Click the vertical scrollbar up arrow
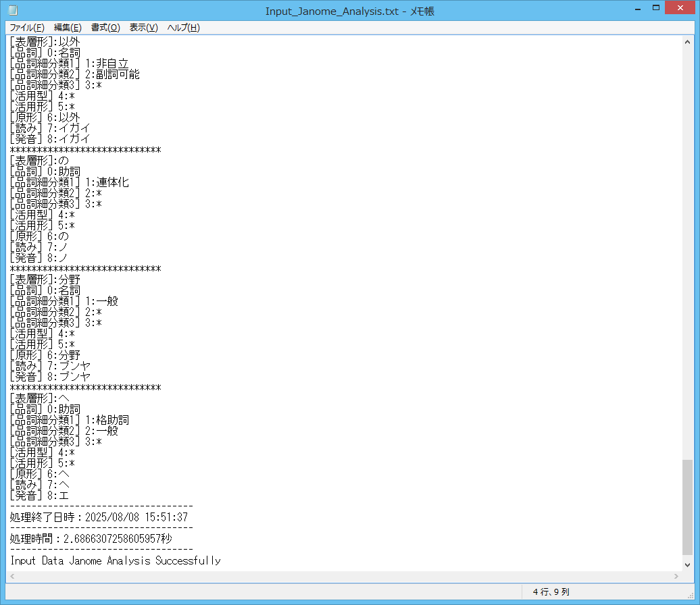Image resolution: width=700 pixels, height=605 pixels. (x=687, y=42)
